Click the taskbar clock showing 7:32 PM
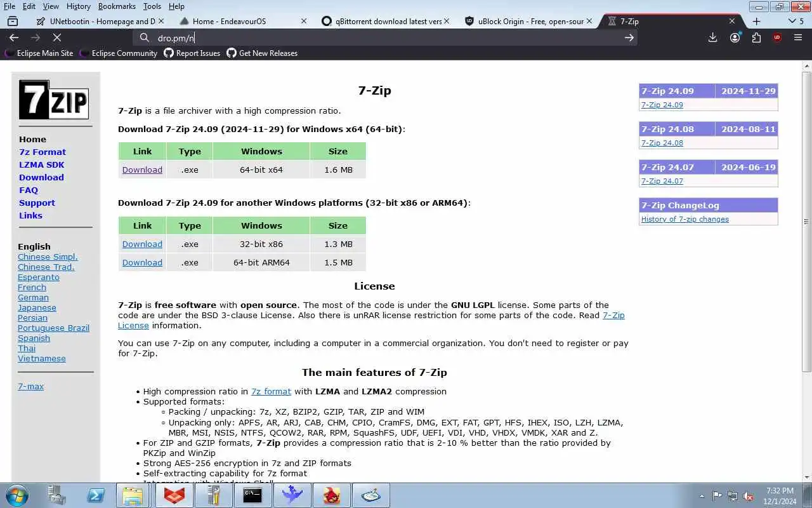The height and width of the screenshot is (508, 812). (780, 496)
